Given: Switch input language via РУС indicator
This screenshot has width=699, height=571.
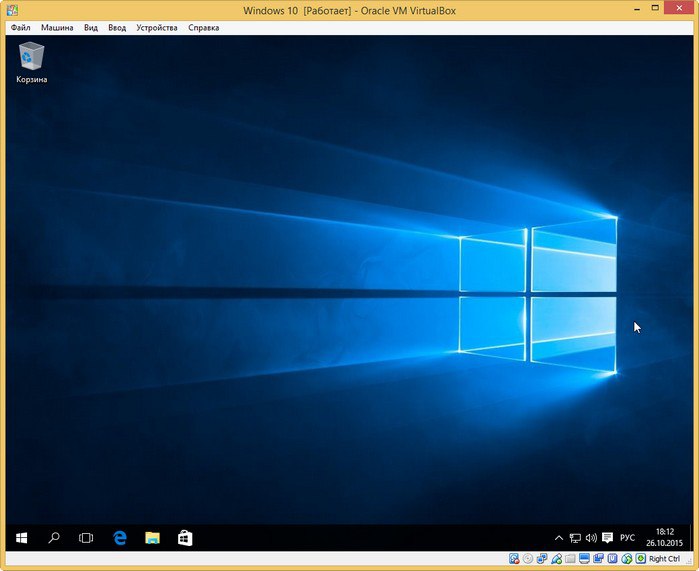Looking at the screenshot, I should [627, 538].
